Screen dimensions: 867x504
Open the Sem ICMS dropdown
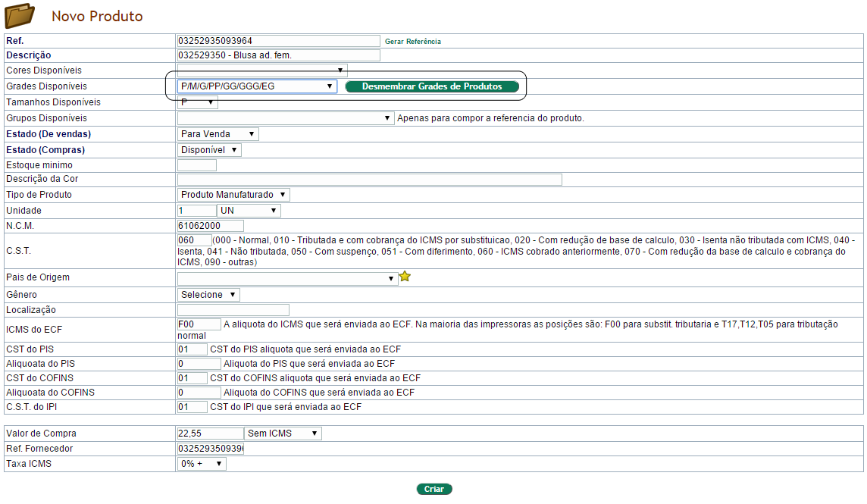coord(283,434)
